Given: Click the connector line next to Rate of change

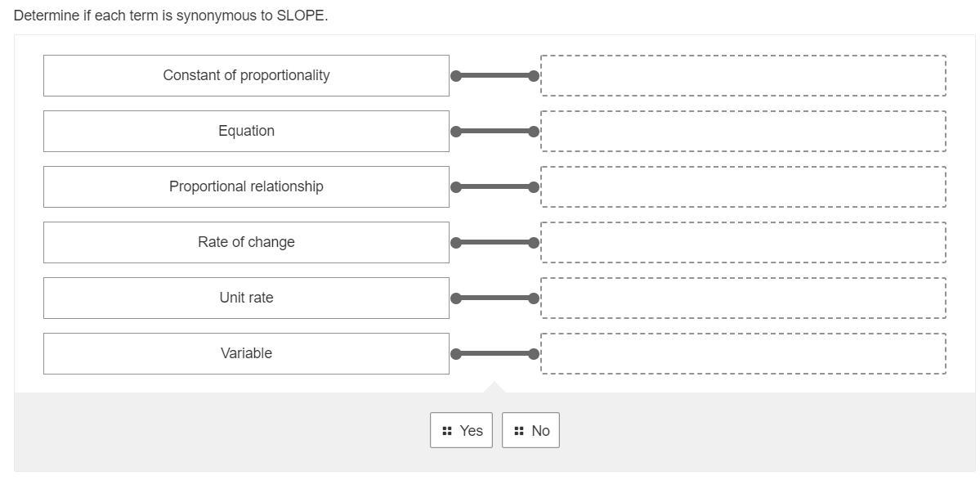Looking at the screenshot, I should tap(494, 242).
